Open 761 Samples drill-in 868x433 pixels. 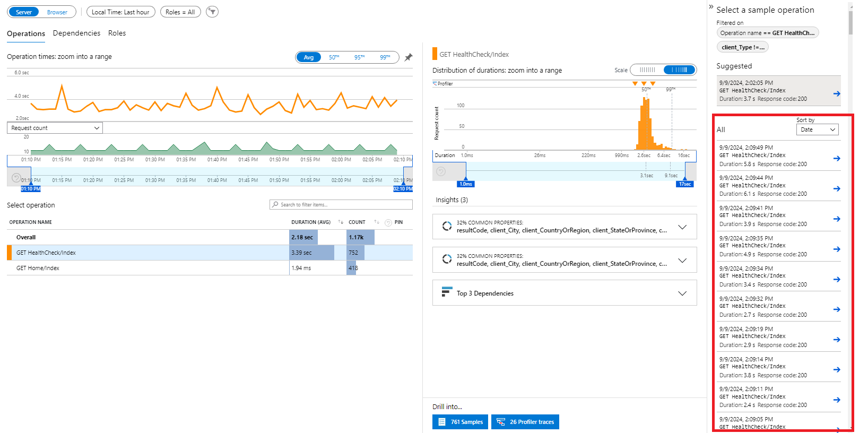click(460, 422)
